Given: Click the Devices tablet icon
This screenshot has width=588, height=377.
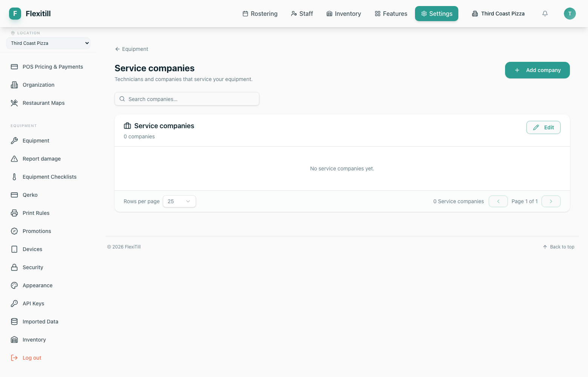Looking at the screenshot, I should coord(14,249).
